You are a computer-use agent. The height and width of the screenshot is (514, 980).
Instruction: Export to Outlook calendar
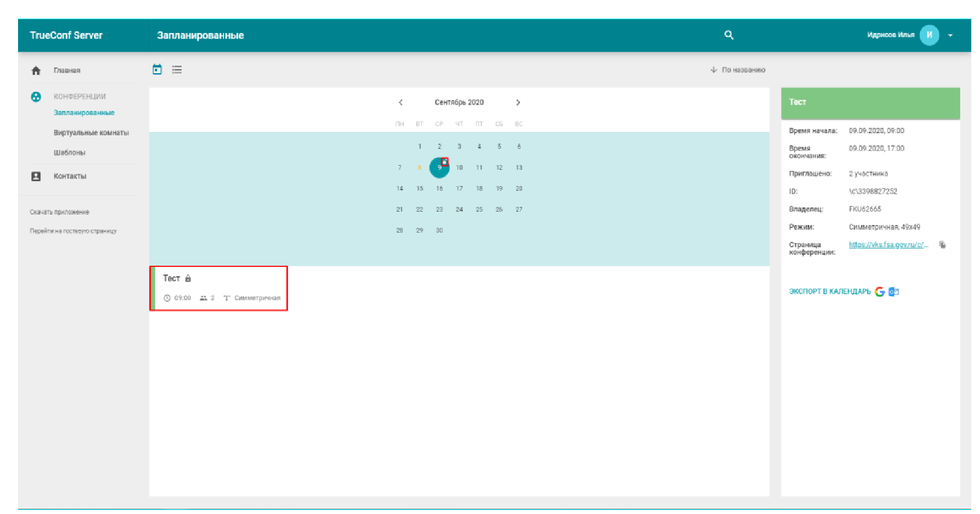[x=894, y=291]
